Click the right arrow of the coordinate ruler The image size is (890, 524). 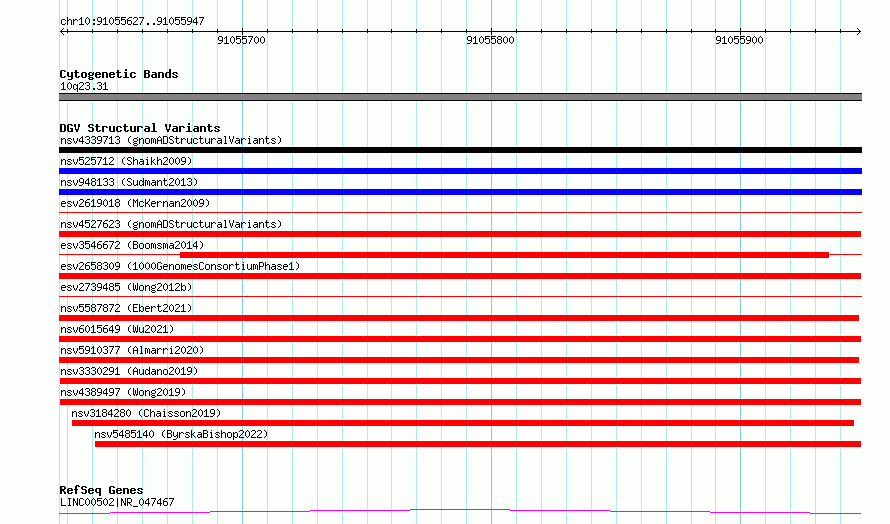tap(858, 31)
